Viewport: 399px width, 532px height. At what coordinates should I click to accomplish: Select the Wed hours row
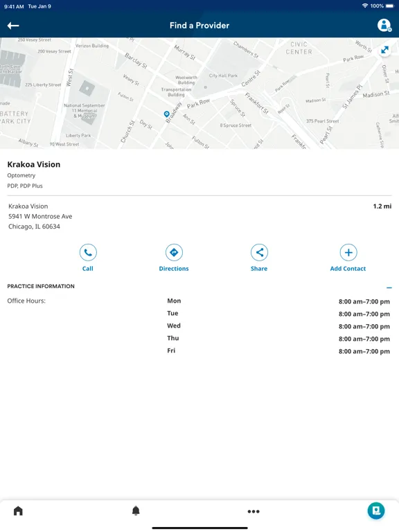coord(278,326)
